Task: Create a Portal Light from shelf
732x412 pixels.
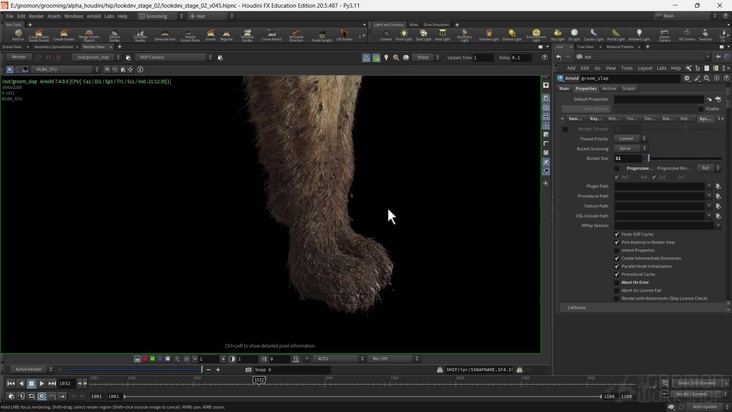Action: [x=616, y=35]
